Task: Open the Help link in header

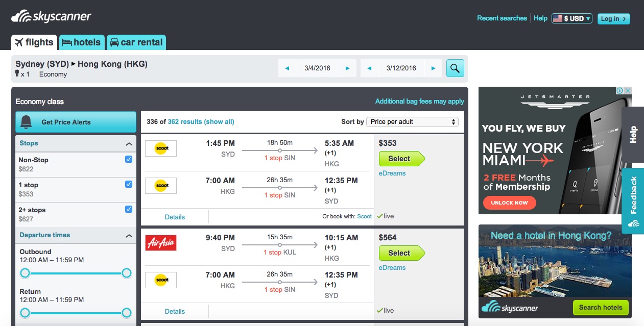Action: coord(540,18)
